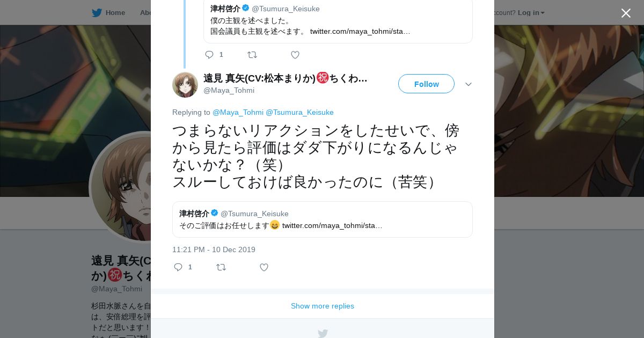Reply to the main tweet via bubble icon
The width and height of the screenshot is (644, 338).
point(178,267)
